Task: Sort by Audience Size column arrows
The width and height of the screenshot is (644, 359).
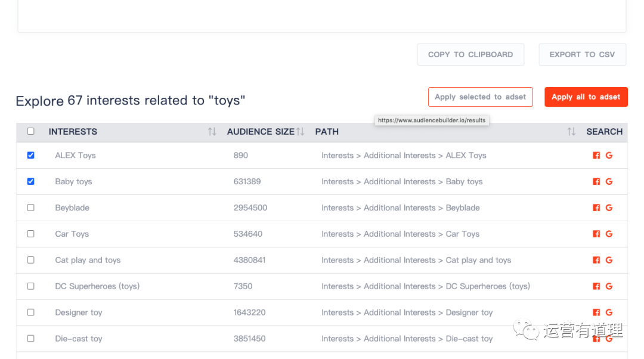Action: click(x=301, y=132)
